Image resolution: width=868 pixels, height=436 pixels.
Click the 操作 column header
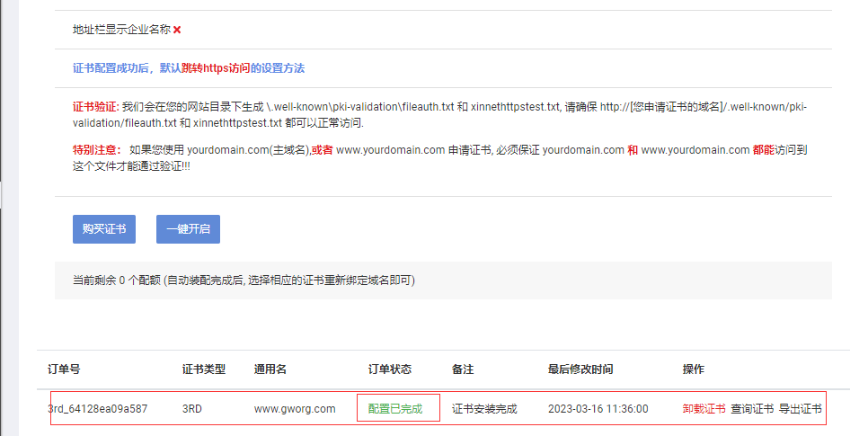point(694,369)
